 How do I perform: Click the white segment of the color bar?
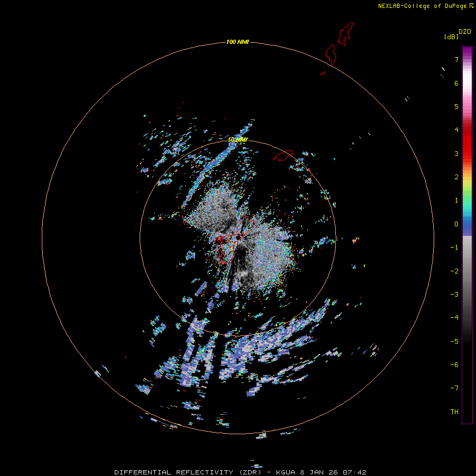pos(467,78)
